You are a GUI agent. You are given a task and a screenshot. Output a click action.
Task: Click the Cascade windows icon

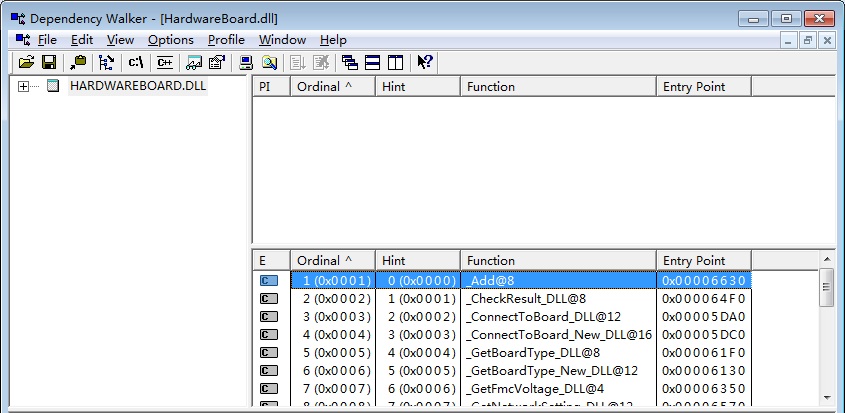(x=350, y=63)
